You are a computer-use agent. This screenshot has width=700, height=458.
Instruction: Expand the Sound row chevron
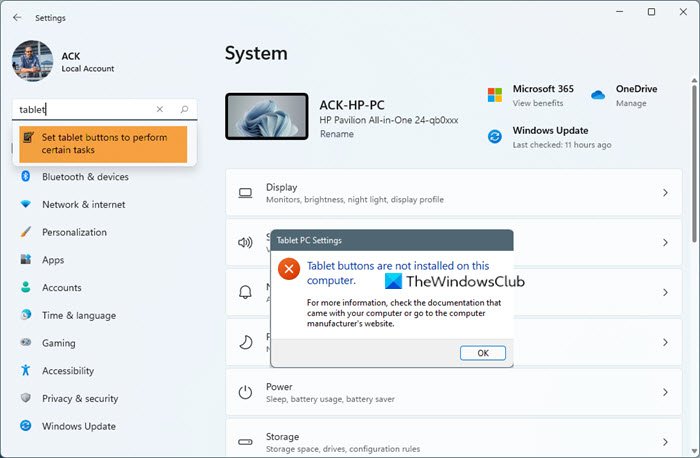pyautogui.click(x=665, y=242)
